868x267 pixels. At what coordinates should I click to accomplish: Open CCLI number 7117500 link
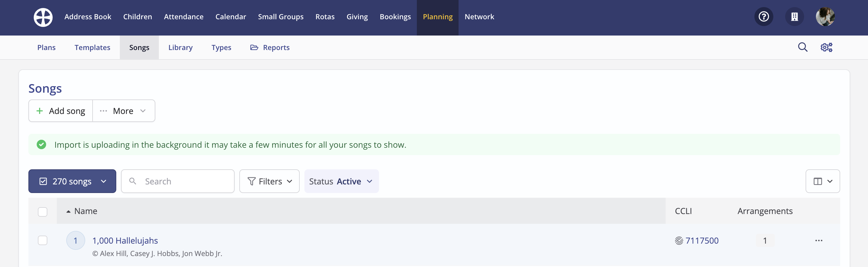[702, 240]
